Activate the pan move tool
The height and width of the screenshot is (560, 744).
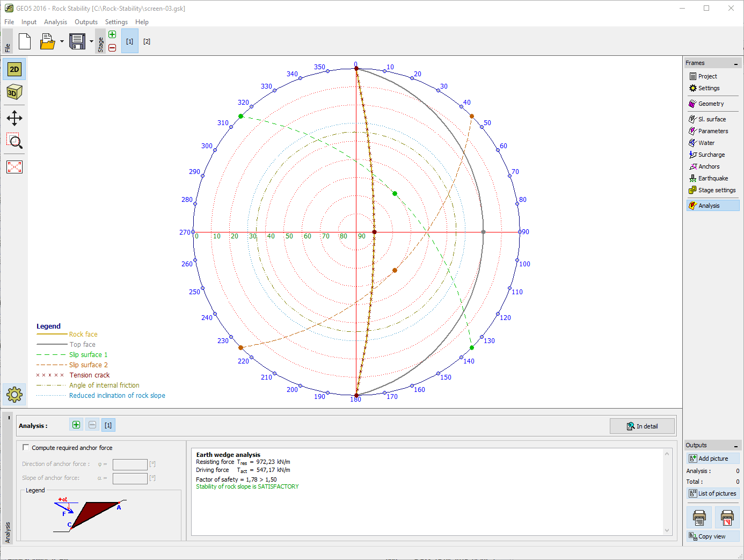(x=14, y=118)
